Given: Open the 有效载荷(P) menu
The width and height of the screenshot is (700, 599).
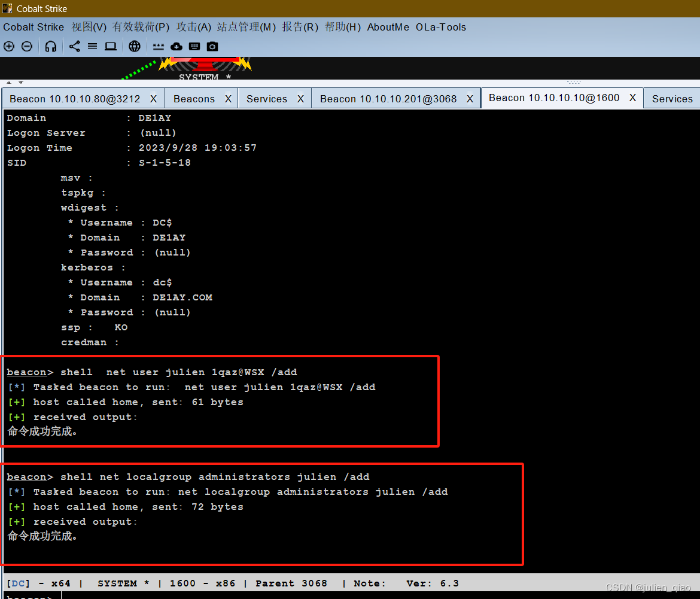Looking at the screenshot, I should [141, 28].
